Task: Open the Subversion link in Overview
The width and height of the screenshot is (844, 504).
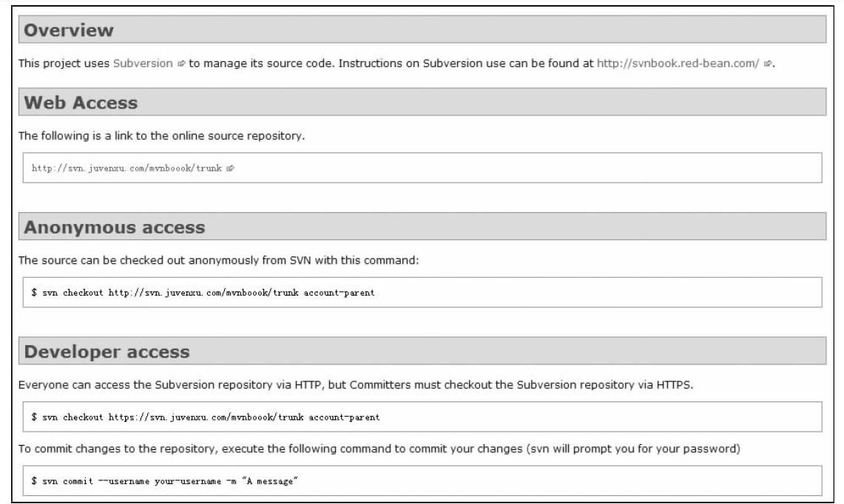Action: [x=143, y=64]
